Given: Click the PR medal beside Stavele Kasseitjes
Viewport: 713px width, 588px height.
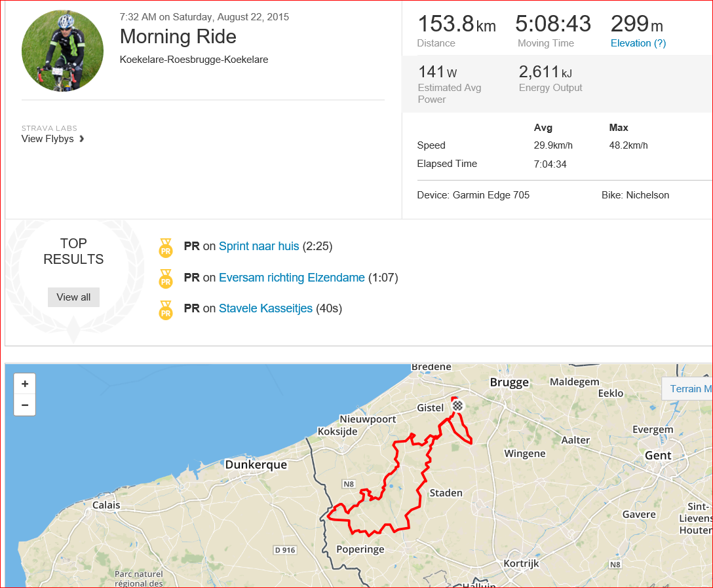Looking at the screenshot, I should (x=166, y=310).
